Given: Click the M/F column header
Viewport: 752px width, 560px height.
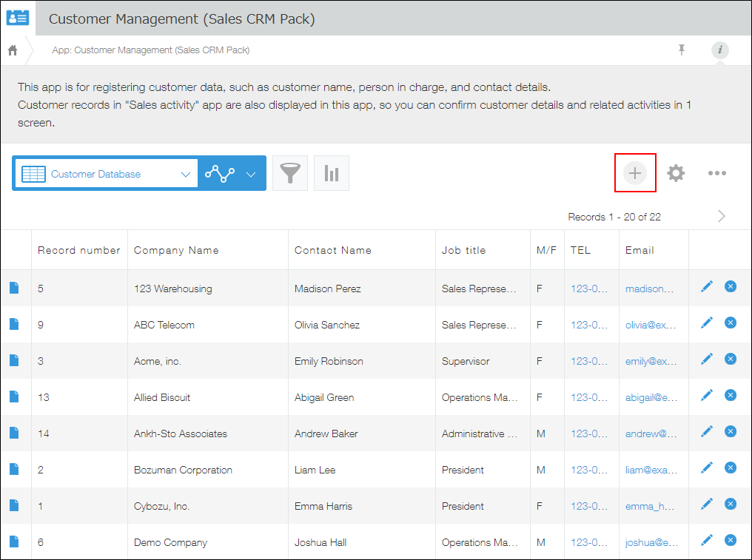Looking at the screenshot, I should click(x=546, y=250).
